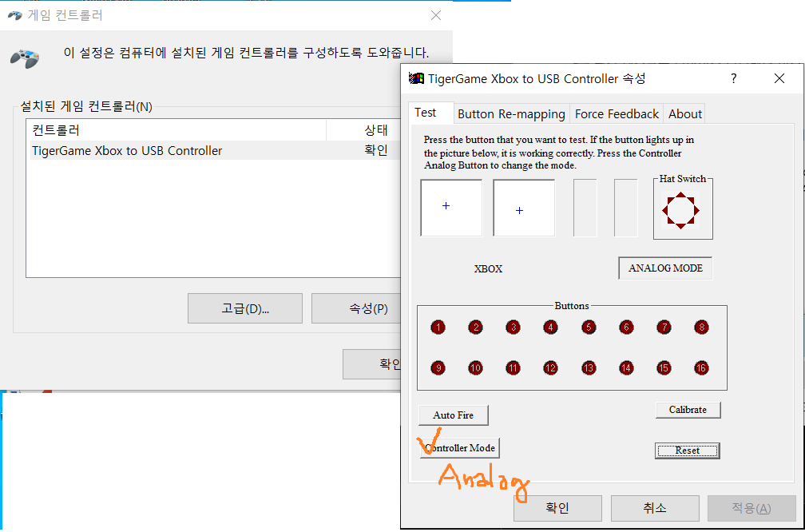805x532 pixels.
Task: Click button indicator 9
Action: click(x=438, y=367)
